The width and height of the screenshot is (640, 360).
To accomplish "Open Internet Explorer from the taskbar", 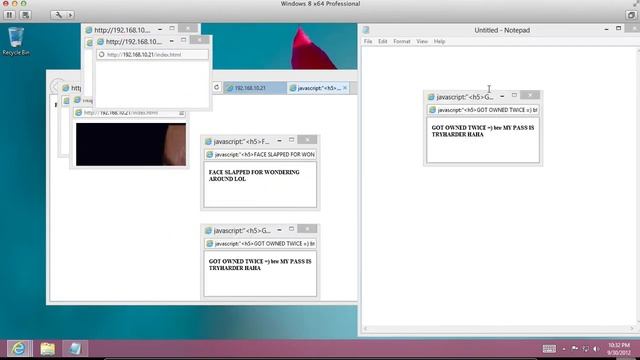I will point(19,349).
